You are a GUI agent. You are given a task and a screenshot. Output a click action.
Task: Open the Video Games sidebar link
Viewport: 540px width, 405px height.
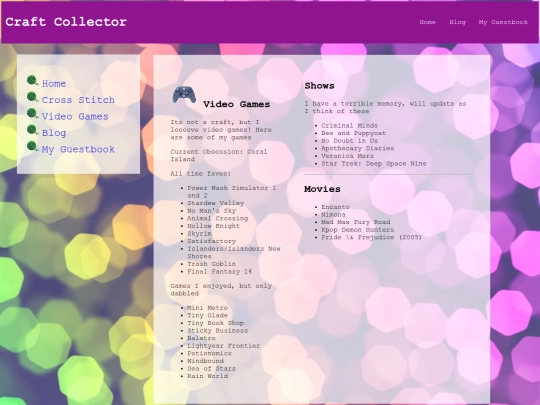75,117
